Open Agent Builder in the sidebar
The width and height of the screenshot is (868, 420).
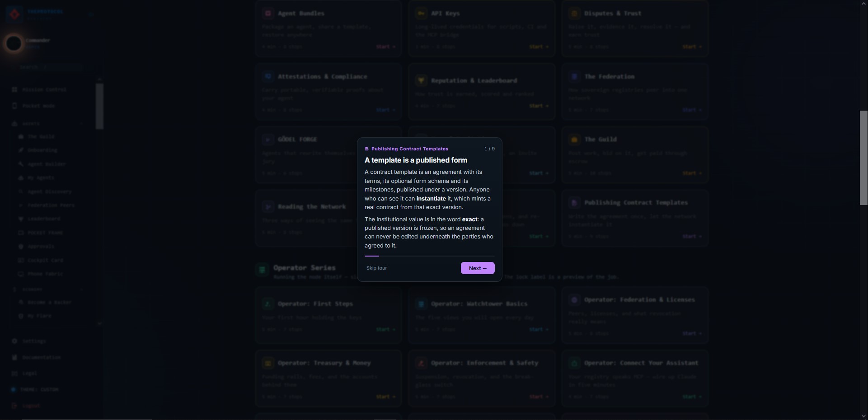47,164
